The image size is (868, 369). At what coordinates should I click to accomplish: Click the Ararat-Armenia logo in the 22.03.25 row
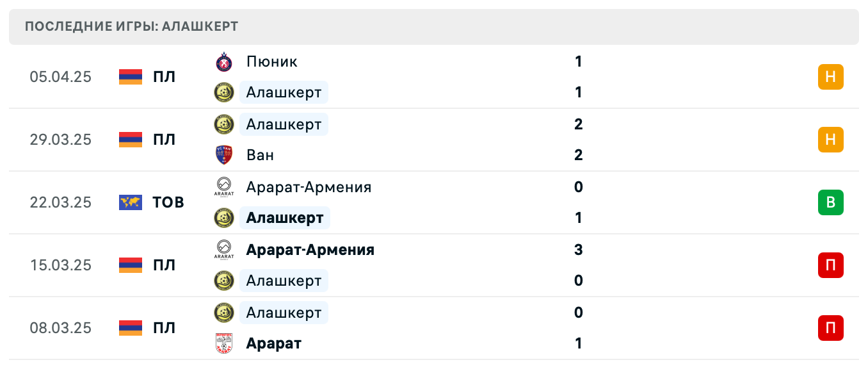224,187
